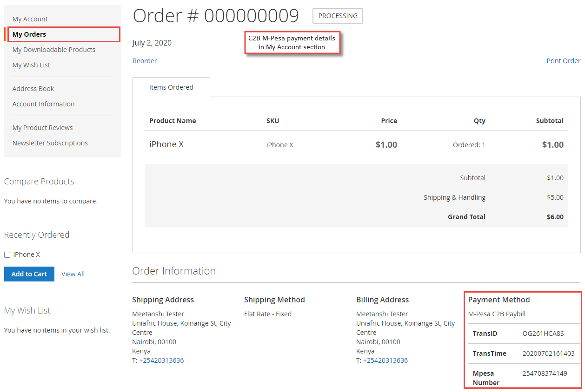Click the Reorder link

[145, 61]
